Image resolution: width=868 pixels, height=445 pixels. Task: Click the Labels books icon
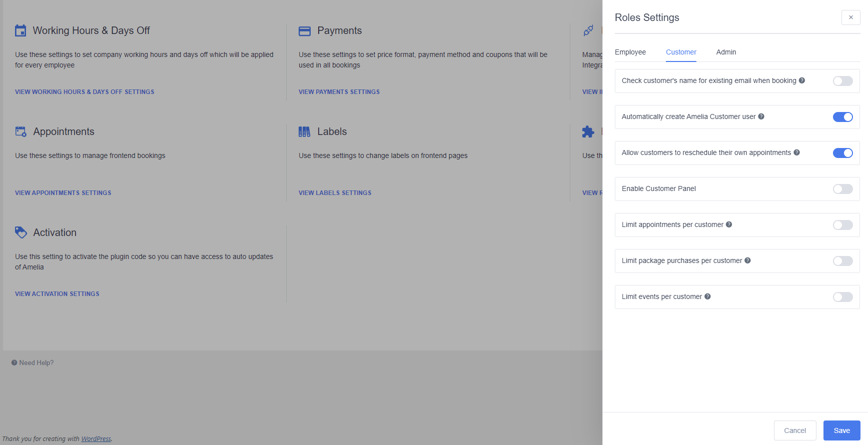tap(304, 131)
